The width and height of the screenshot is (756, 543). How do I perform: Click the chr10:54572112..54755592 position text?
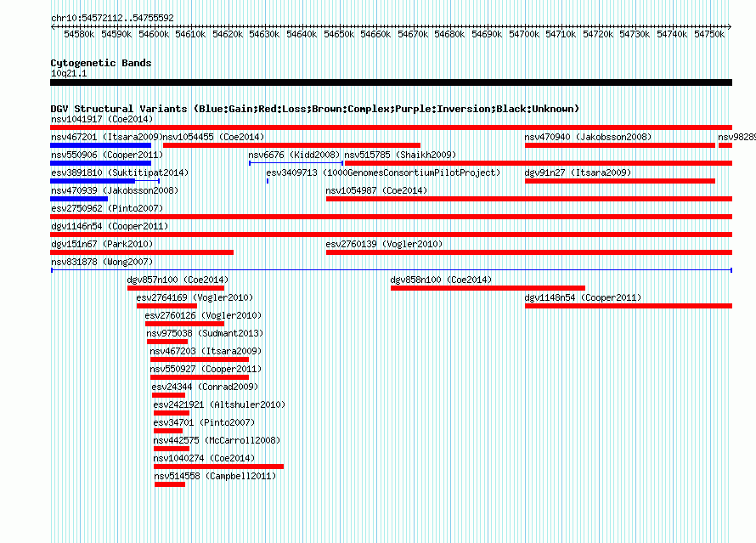[x=112, y=18]
